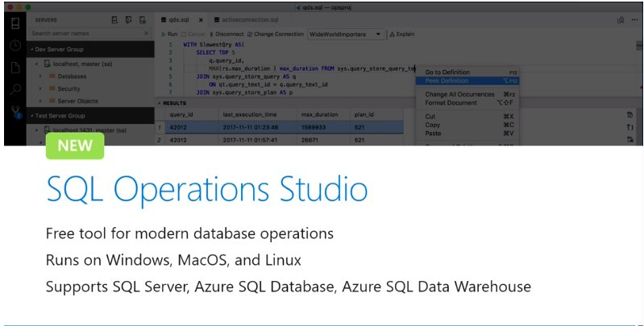Click the SQL Operations Studio title
The height and width of the screenshot is (326, 644).
[207, 190]
